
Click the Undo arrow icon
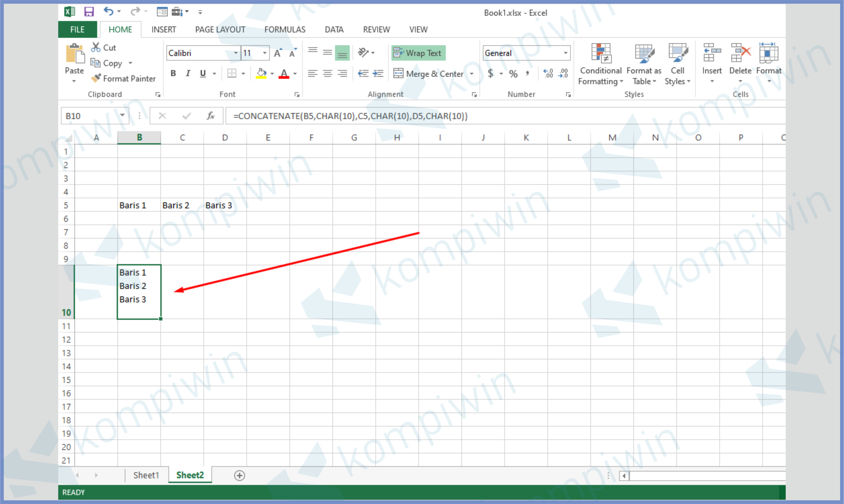pyautogui.click(x=108, y=11)
